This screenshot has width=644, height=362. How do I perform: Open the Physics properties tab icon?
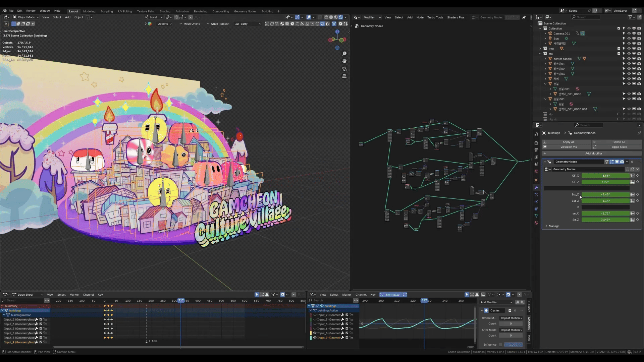click(536, 201)
